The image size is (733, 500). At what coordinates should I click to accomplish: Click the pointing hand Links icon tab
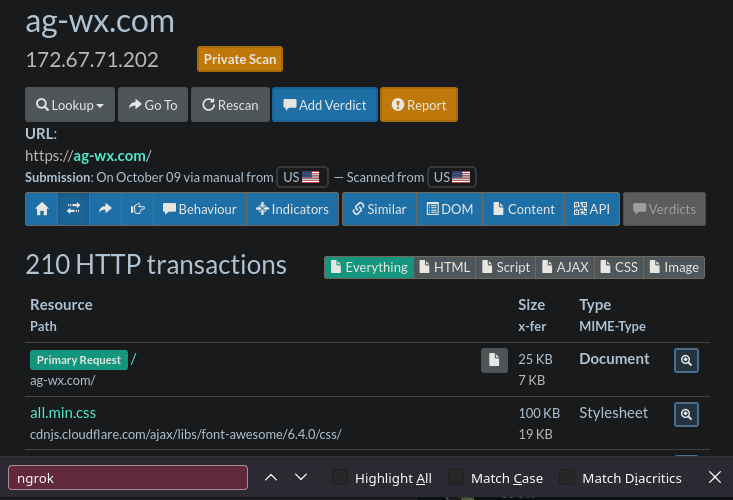[x=137, y=209]
